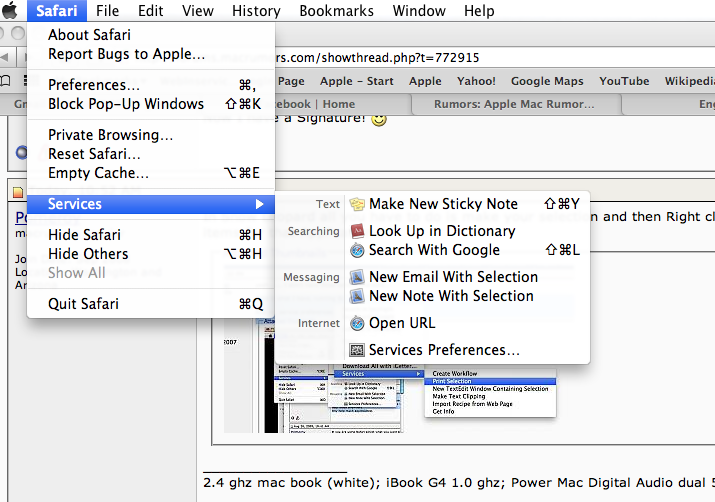Enable Private Browsing
Viewport: 715px width, 502px height.
151,135
